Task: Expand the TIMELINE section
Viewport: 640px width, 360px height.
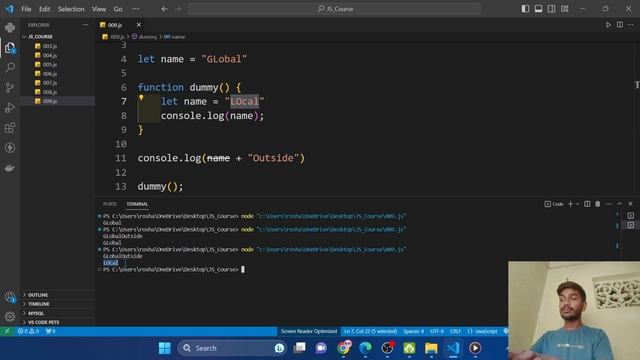Action: (x=58, y=304)
